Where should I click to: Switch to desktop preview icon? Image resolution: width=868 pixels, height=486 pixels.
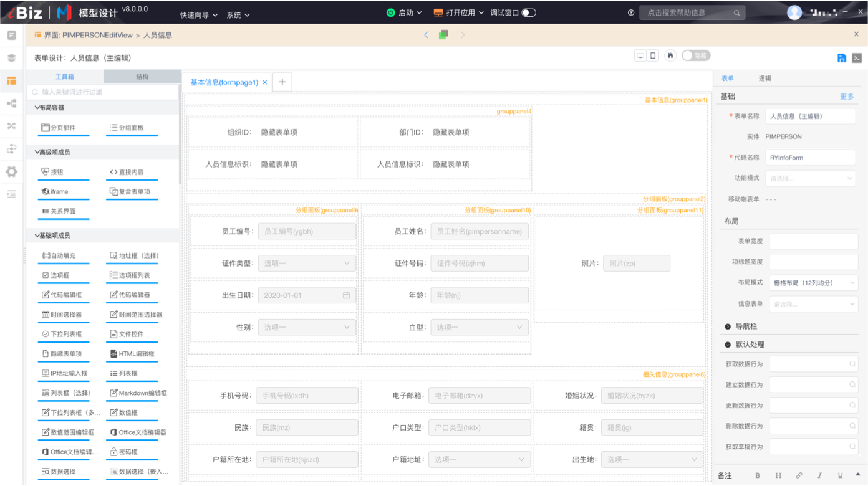tap(640, 55)
